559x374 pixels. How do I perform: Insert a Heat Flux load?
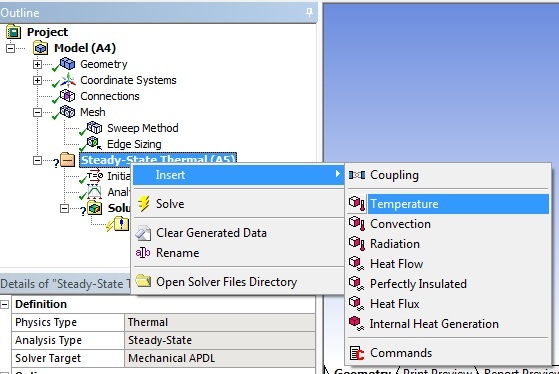448,304
